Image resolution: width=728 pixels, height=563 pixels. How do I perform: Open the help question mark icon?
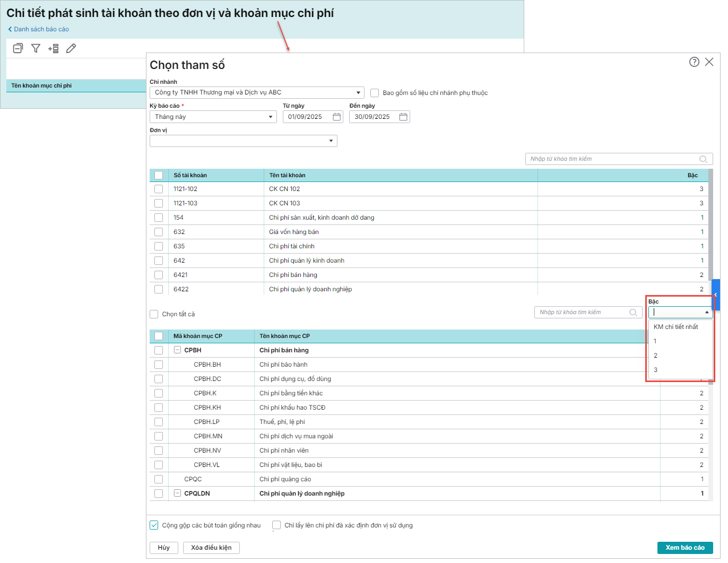pyautogui.click(x=694, y=62)
